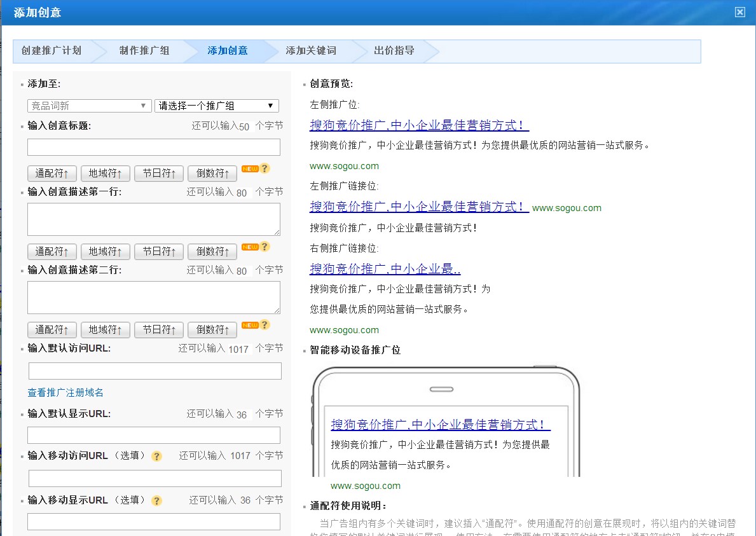This screenshot has width=756, height=536.
Task: Open 请选择一个推广组 dropdown
Action: pos(216,106)
